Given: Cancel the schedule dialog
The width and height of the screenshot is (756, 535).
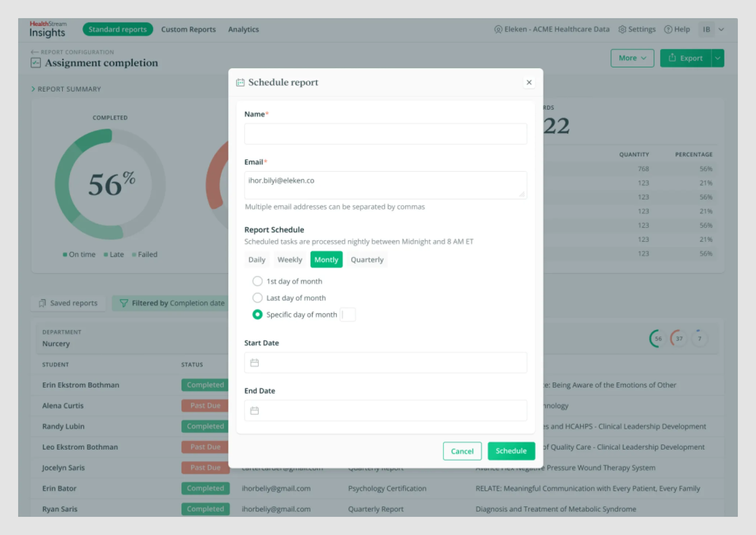Looking at the screenshot, I should click(462, 451).
